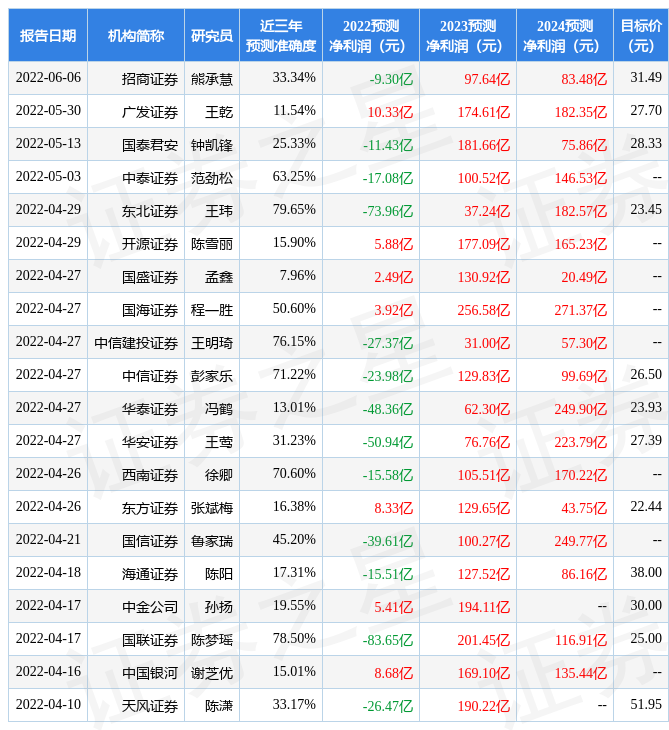Click institution name 国信证券
Viewport: 669px width, 730px height.
point(150,542)
